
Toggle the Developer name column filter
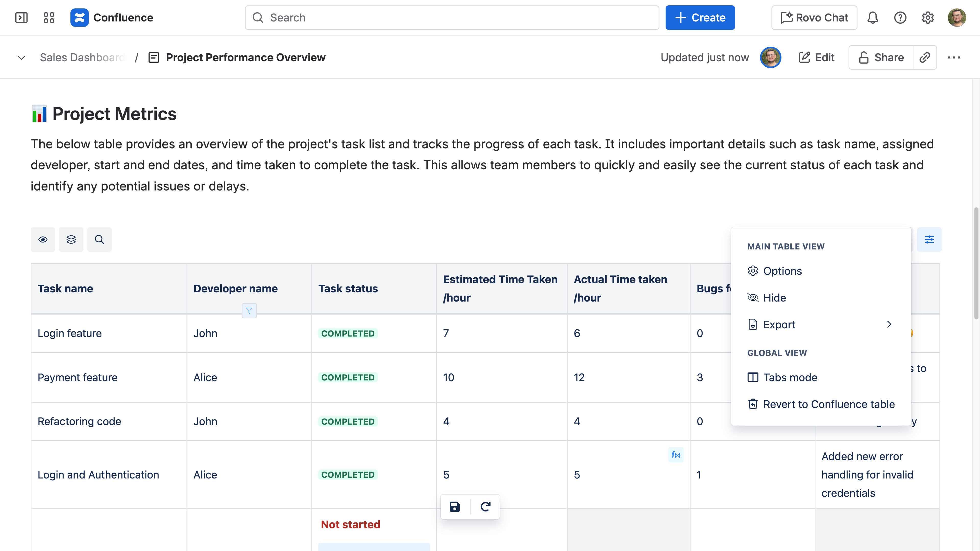249,311
